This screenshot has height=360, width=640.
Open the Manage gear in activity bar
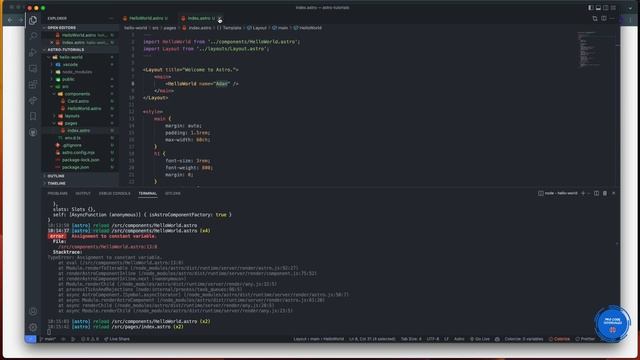(33, 327)
